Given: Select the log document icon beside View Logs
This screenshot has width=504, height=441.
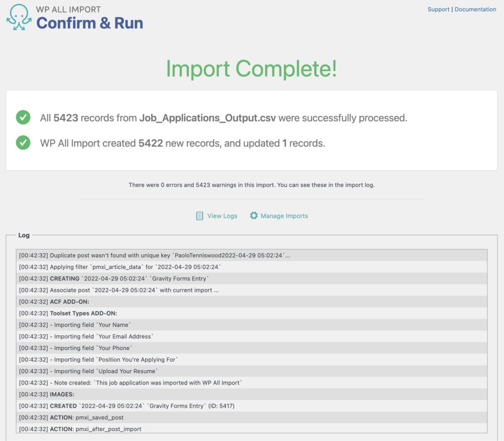Looking at the screenshot, I should [199, 216].
